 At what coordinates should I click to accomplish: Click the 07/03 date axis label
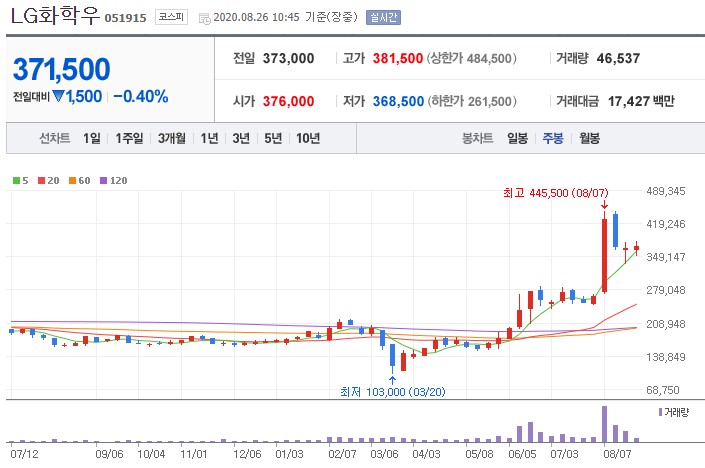(x=564, y=454)
